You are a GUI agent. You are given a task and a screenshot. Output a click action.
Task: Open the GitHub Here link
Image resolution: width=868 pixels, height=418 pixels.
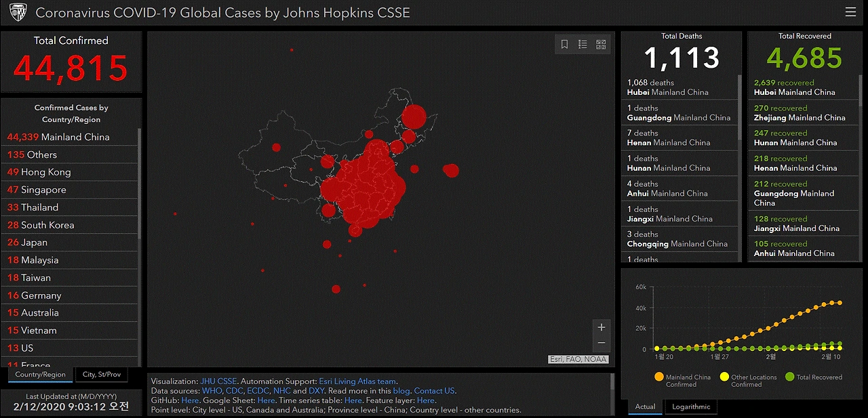189,400
